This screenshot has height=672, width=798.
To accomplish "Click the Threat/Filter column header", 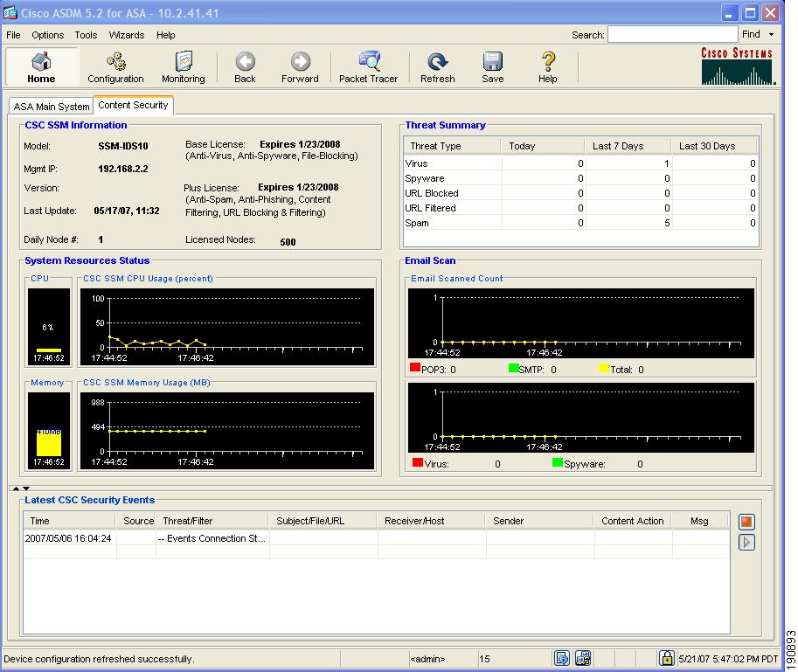I will click(x=212, y=521).
